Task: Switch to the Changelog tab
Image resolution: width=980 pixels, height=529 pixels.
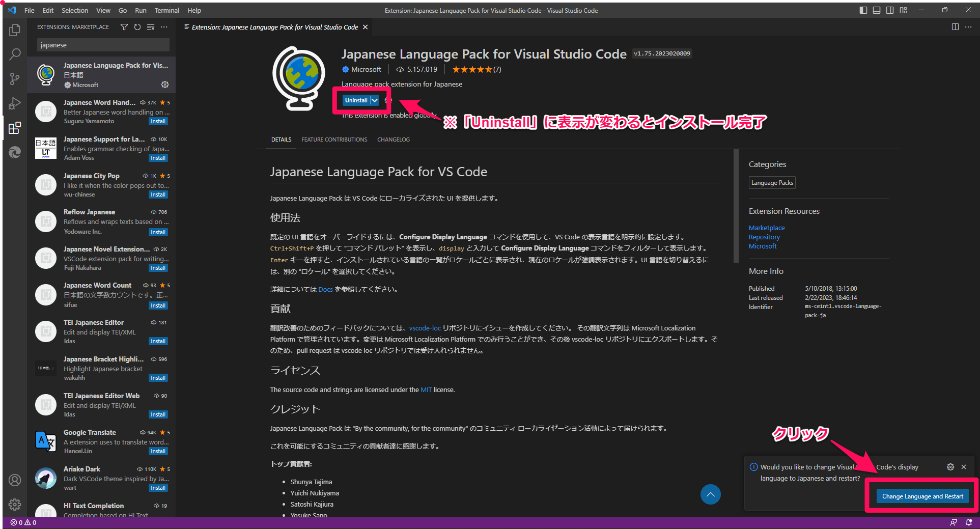Action: tap(394, 140)
